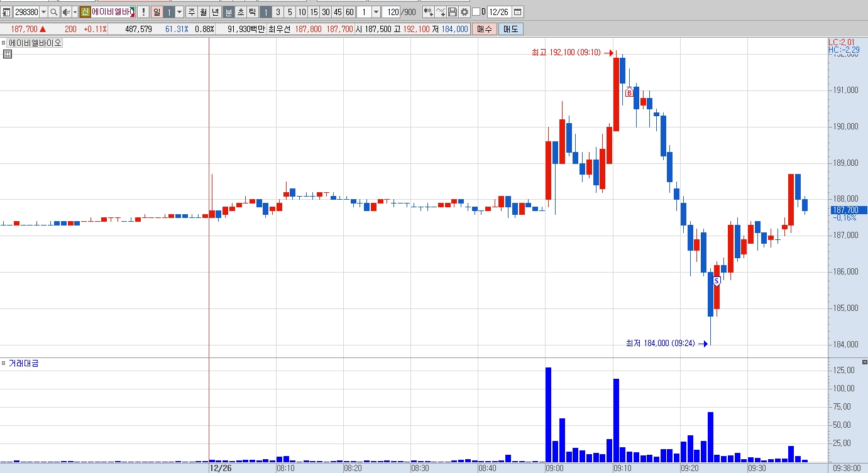
Task: Click the leftmost panel icon before the stock code
Action: point(6,12)
